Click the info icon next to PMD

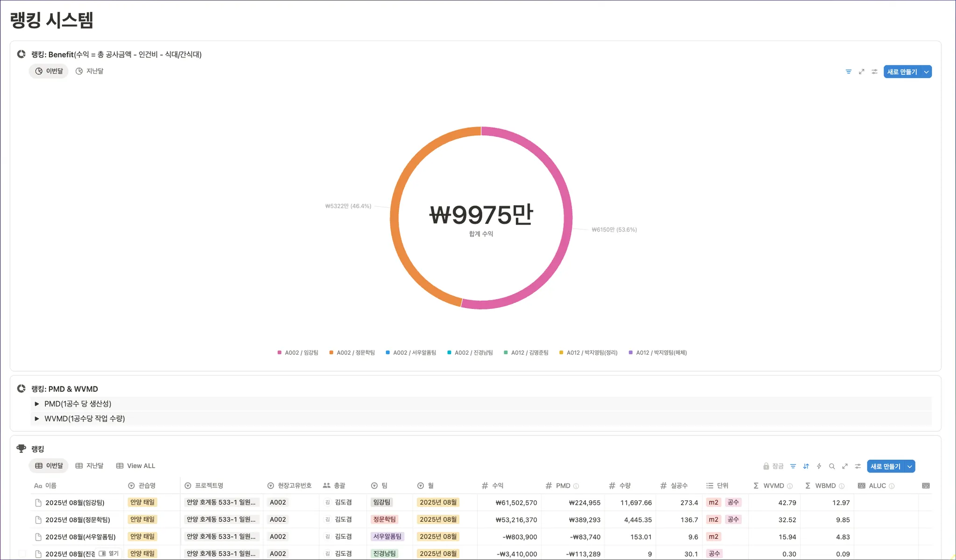(576, 486)
